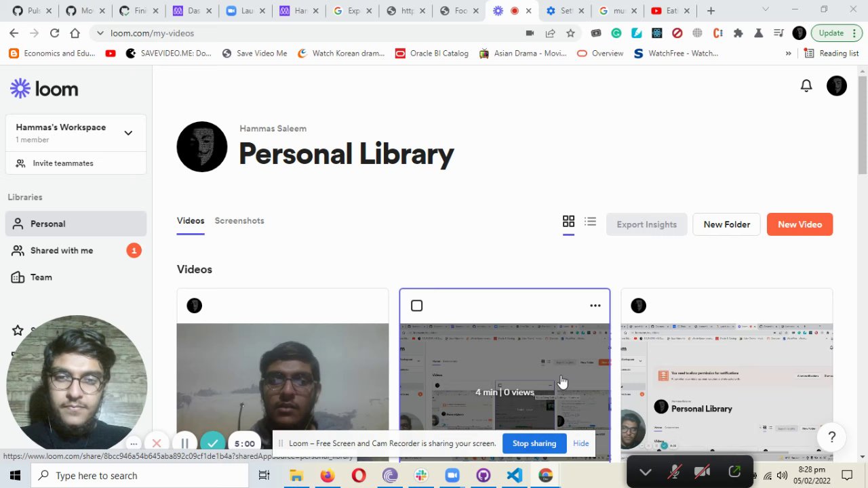Select the hovered video checkbox
Screen dimensions: 868x488
(416, 306)
